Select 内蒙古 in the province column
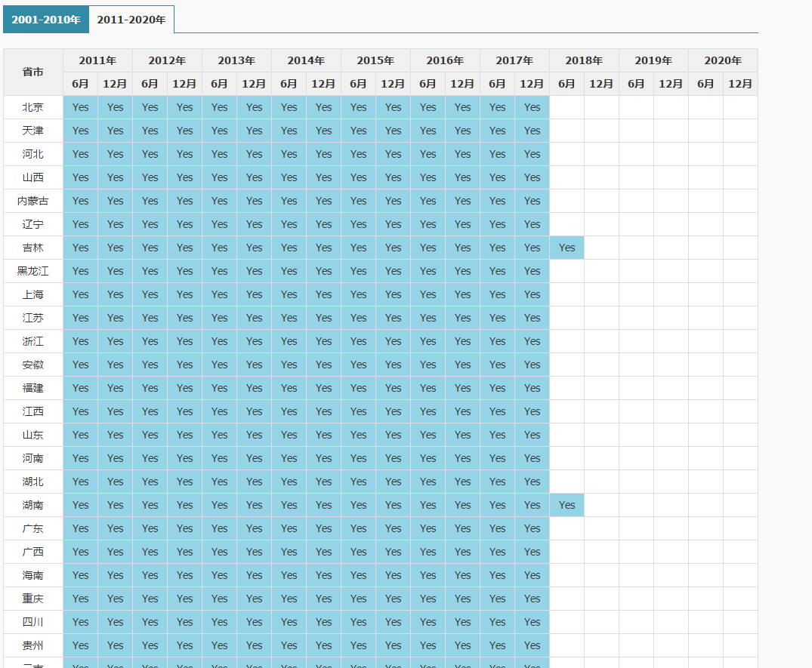Image resolution: width=812 pixels, height=668 pixels. pyautogui.click(x=32, y=201)
